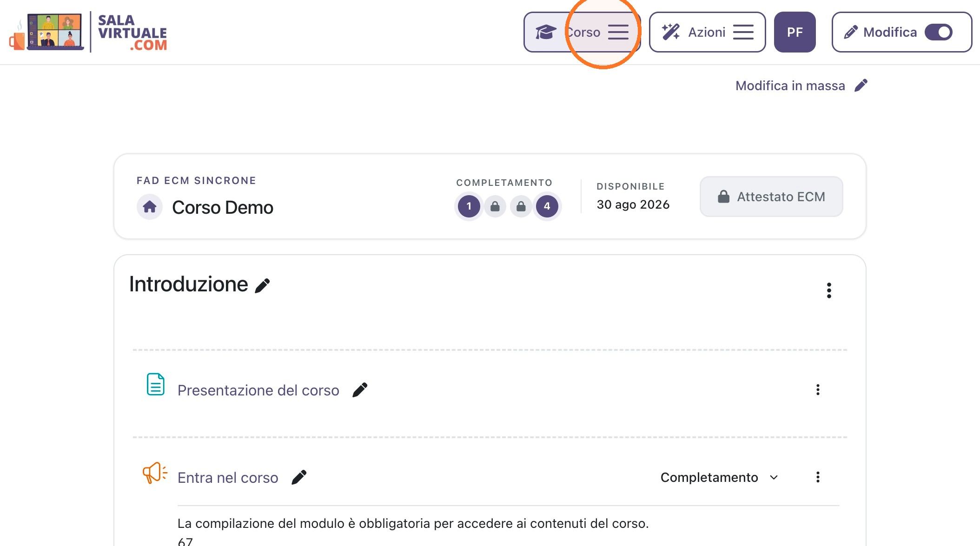Open Presentazione del corso three-dot menu
The height and width of the screenshot is (546, 980).
[818, 390]
